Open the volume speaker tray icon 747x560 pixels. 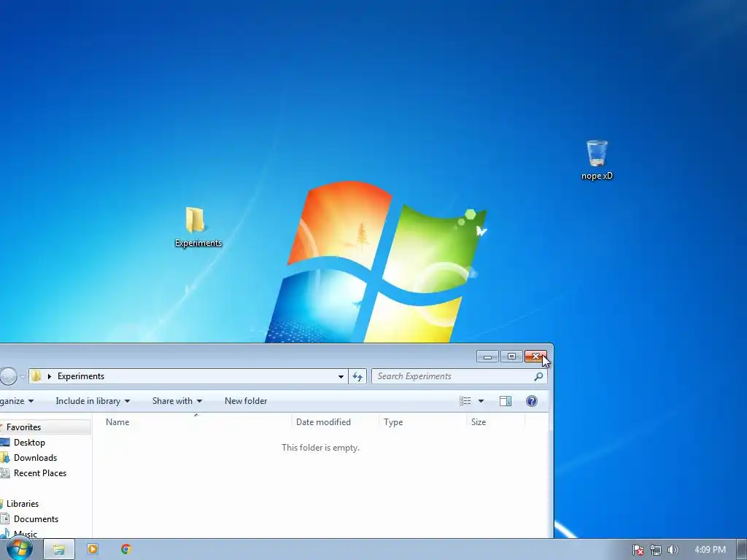[673, 550]
